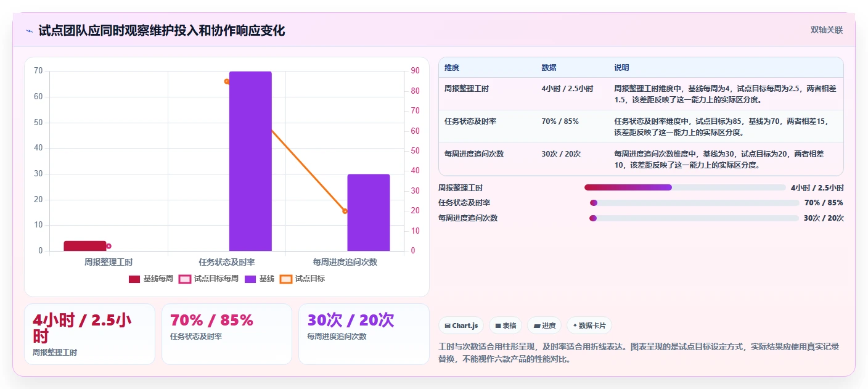Click the red 周报整理工时 bar
The width and height of the screenshot is (868, 389).
[85, 246]
